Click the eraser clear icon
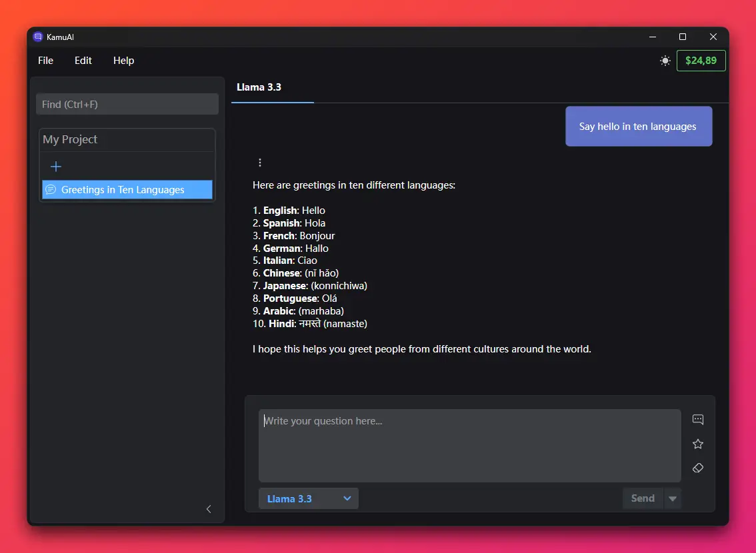The height and width of the screenshot is (553, 756). coord(697,468)
